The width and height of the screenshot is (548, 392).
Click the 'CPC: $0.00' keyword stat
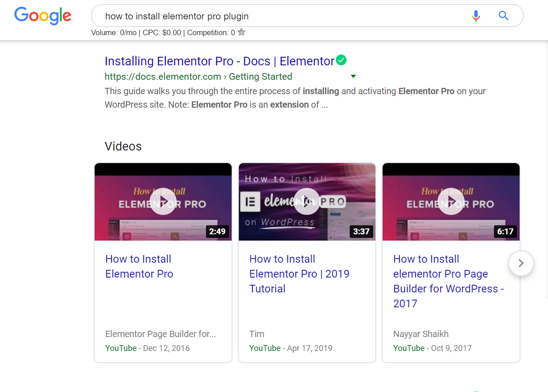tap(162, 32)
